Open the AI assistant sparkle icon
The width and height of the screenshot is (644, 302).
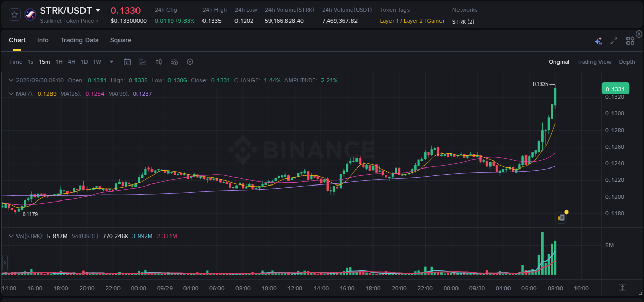pyautogui.click(x=598, y=40)
